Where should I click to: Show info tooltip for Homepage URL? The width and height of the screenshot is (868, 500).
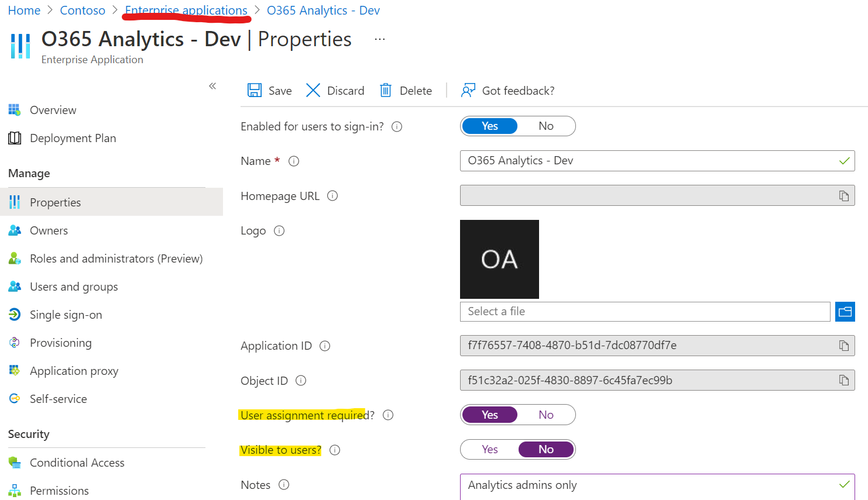(x=332, y=196)
